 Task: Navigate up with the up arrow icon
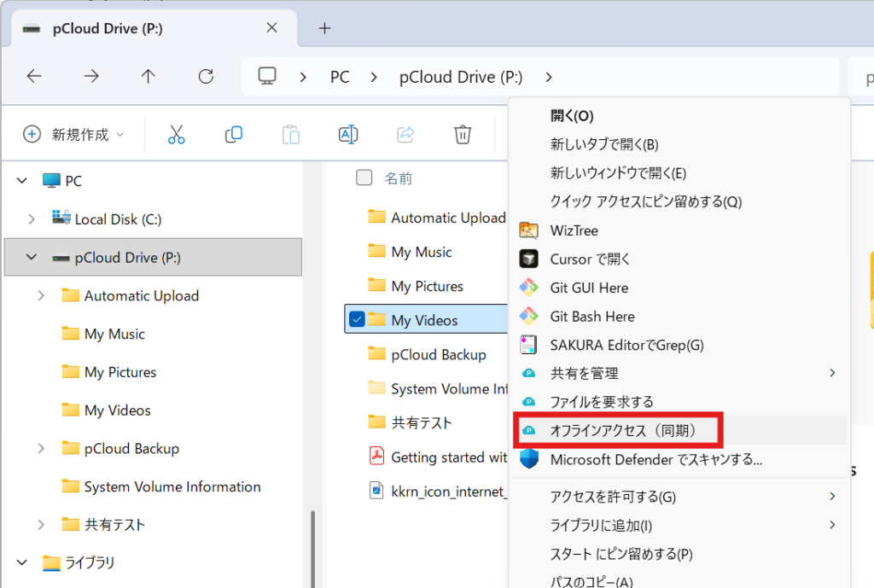click(x=149, y=77)
